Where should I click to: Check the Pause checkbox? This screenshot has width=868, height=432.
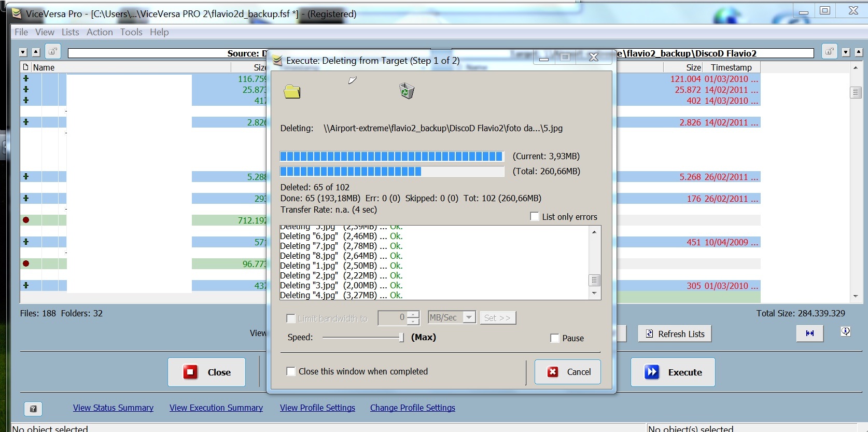point(555,338)
